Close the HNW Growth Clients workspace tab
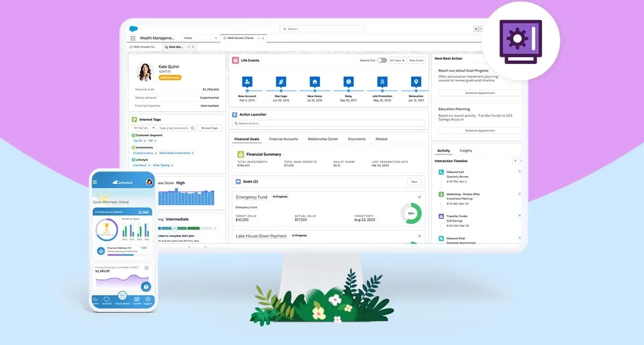The image size is (644, 345). [x=264, y=38]
